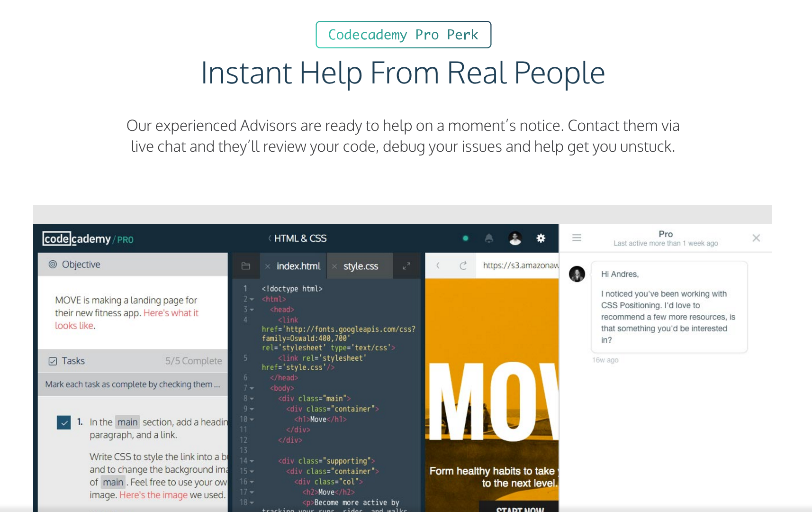
Task: Collapse the body tag at line 7
Action: pyautogui.click(x=252, y=389)
